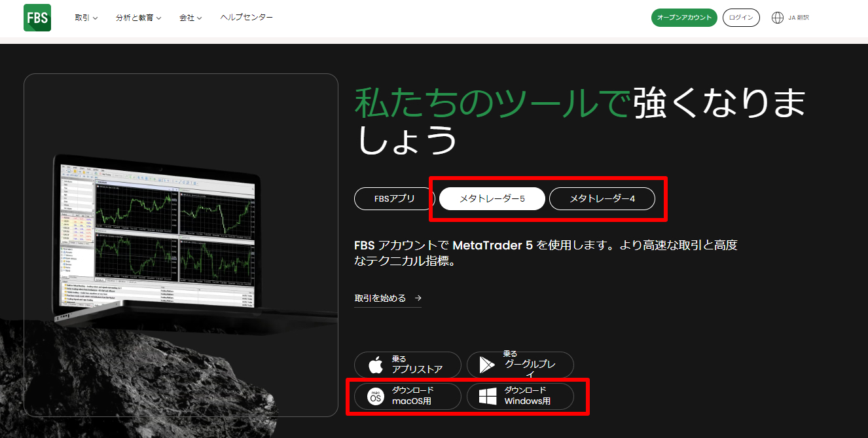Click the macOS icon on the download button
This screenshot has height=438, width=868.
click(376, 396)
